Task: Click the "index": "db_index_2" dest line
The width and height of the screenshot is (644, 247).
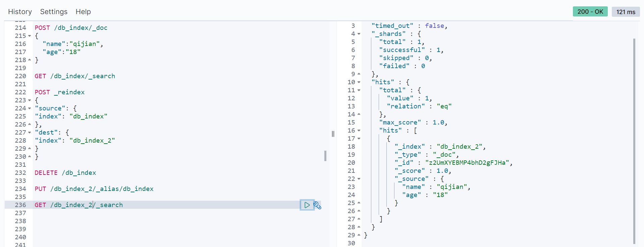Action: coord(75,141)
